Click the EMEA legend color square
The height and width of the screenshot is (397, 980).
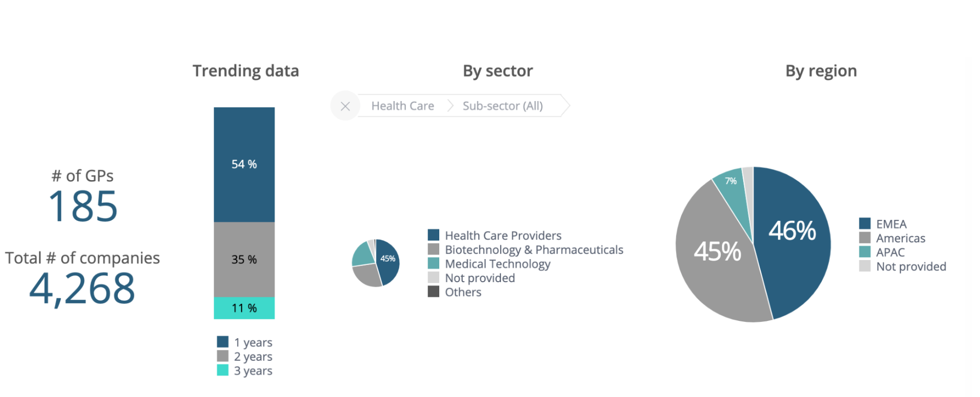click(865, 224)
